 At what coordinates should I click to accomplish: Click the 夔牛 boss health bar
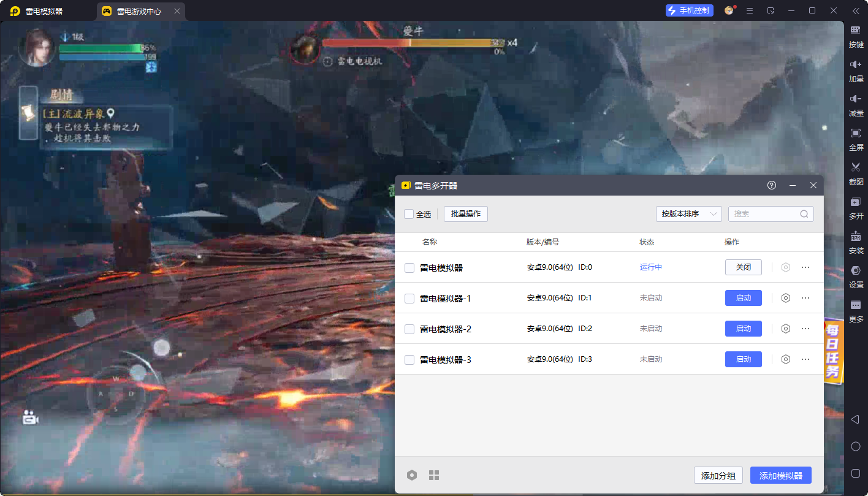[x=413, y=43]
